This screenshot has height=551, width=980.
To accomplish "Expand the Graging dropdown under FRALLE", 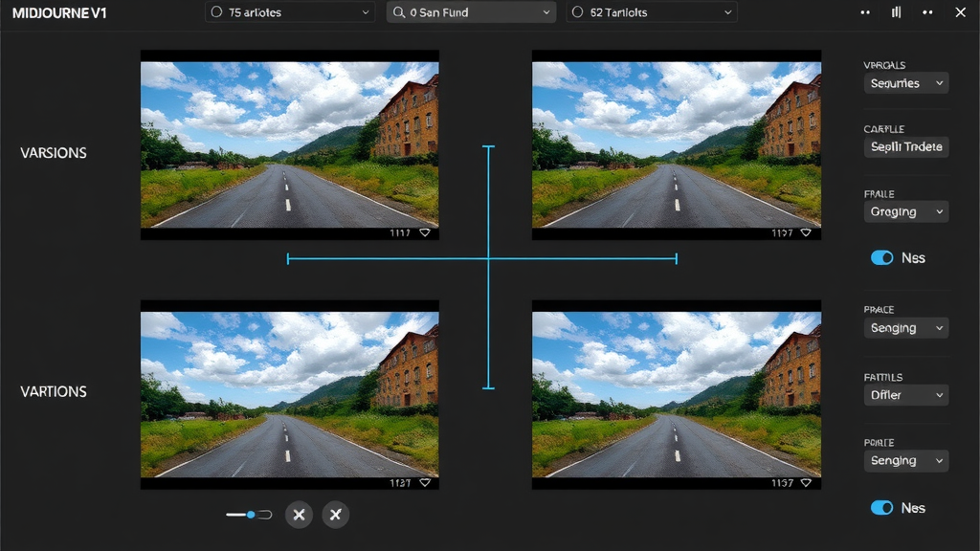I will pos(905,211).
